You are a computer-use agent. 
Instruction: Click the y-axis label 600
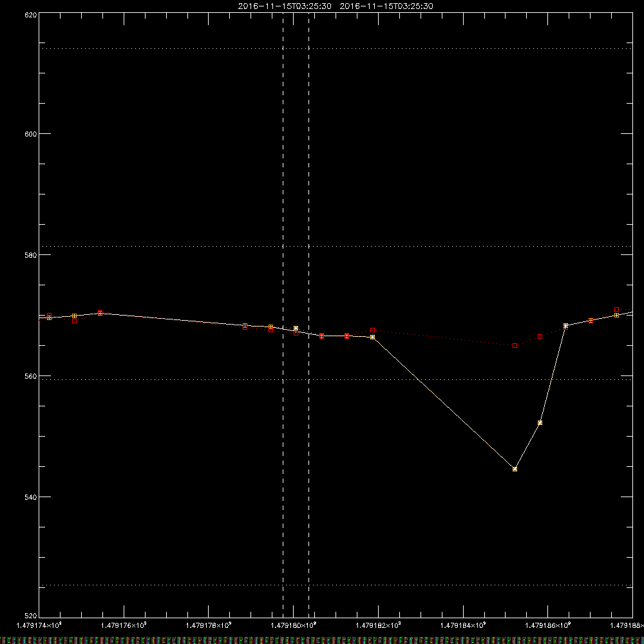31,134
